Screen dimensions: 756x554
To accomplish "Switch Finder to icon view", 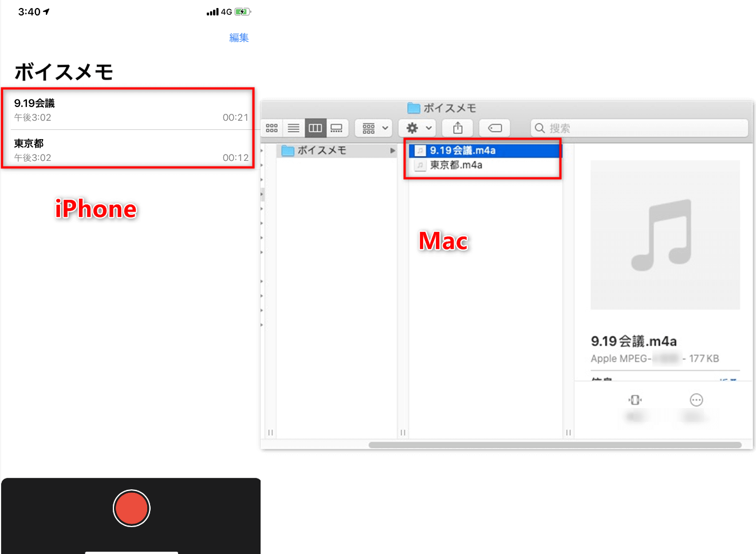I will click(x=272, y=128).
